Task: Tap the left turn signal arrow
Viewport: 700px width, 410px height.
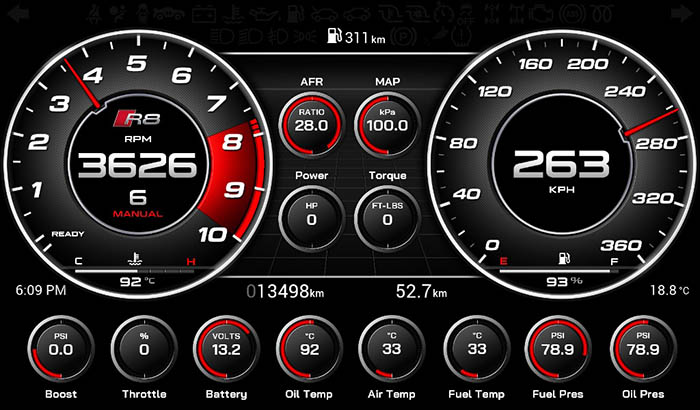Action: (x=19, y=14)
